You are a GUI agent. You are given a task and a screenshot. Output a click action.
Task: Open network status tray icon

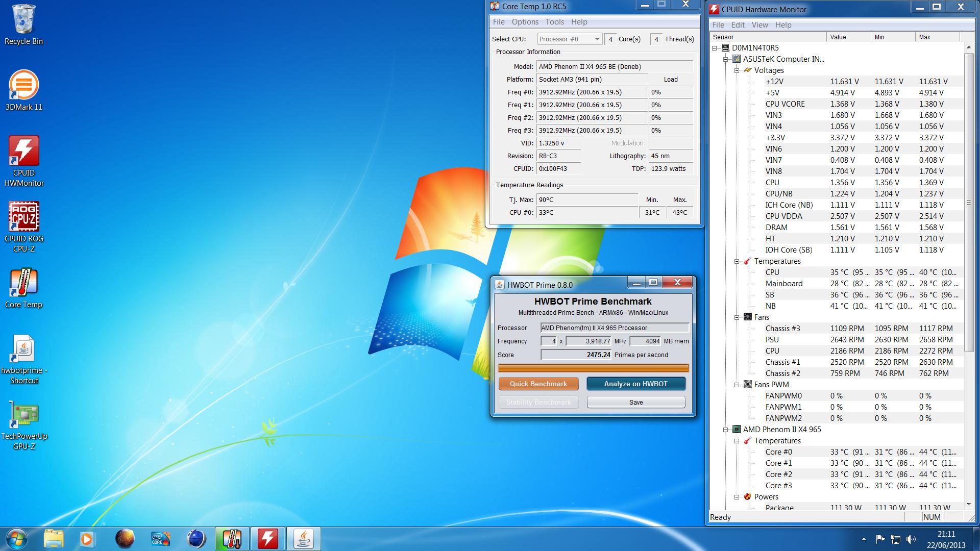tap(896, 539)
